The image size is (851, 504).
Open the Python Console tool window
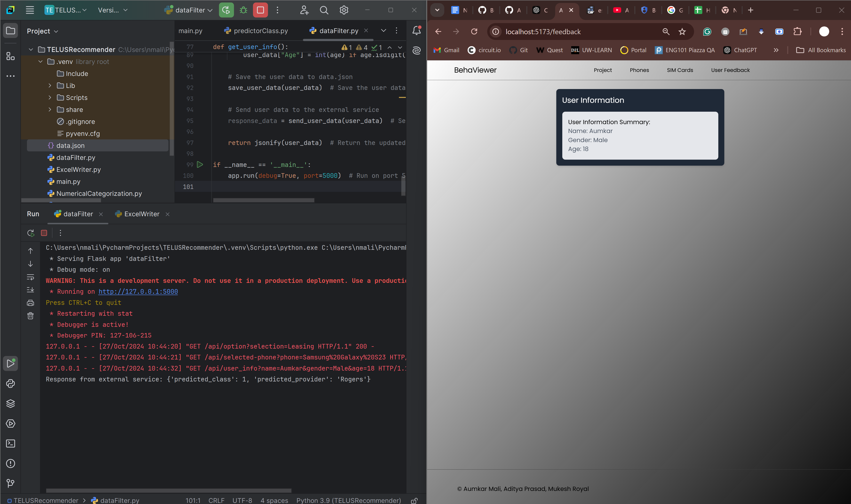click(x=10, y=383)
